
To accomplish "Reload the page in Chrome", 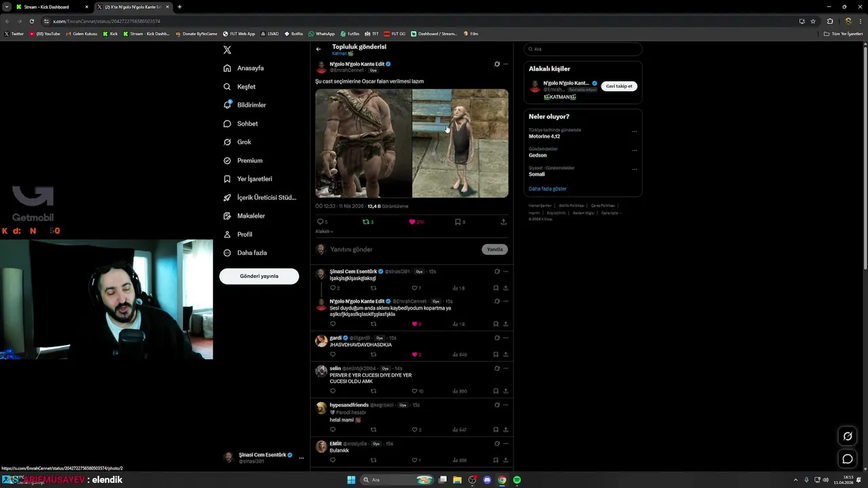I will 31,21.
